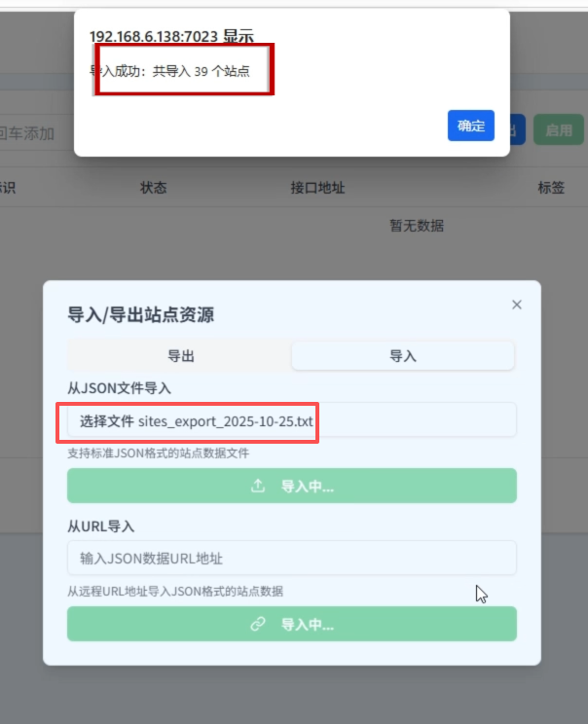
Task: Click the 暂无数据 empty table text
Action: click(x=417, y=226)
